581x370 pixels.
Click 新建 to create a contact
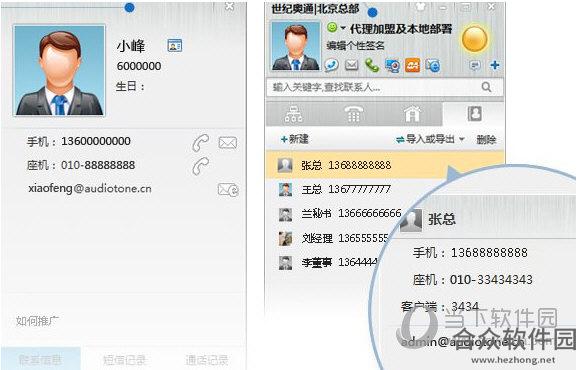tap(295, 139)
